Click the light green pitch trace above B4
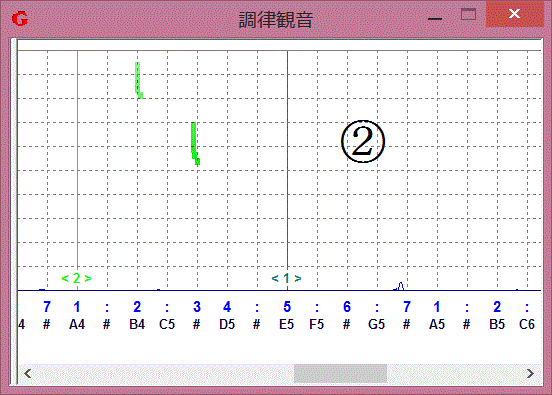552x395 pixels. pos(139,80)
